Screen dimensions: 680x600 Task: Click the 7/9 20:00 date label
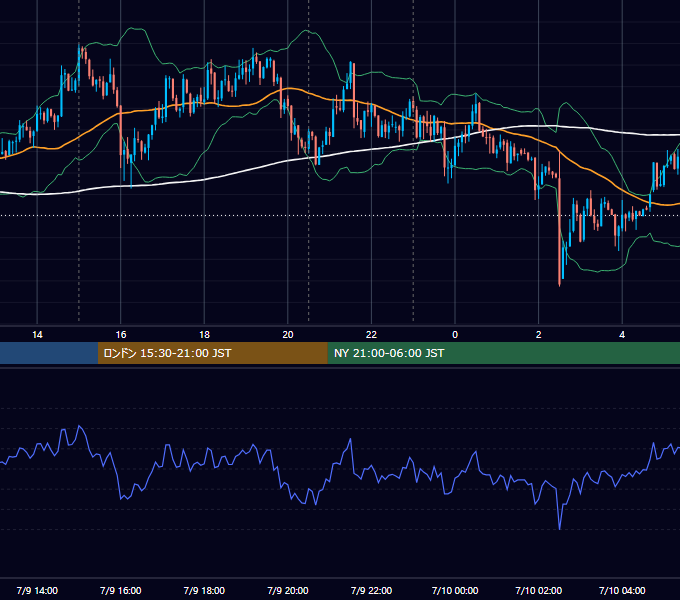[288, 590]
